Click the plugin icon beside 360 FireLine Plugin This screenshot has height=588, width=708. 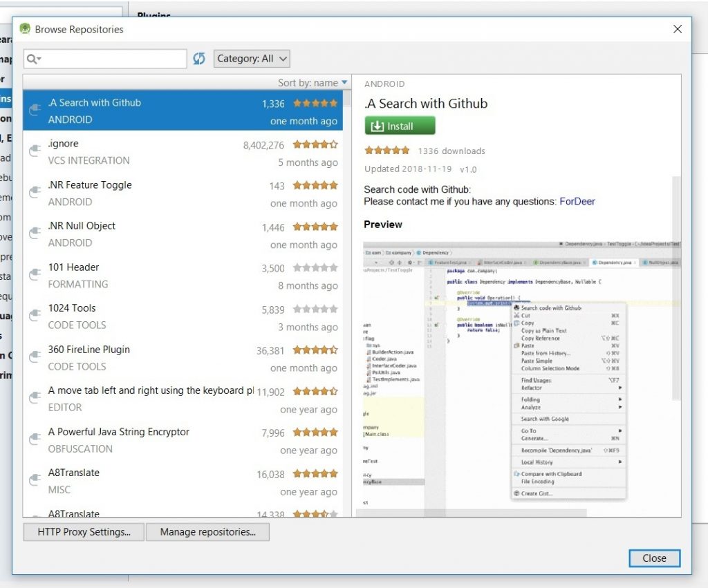pos(35,357)
